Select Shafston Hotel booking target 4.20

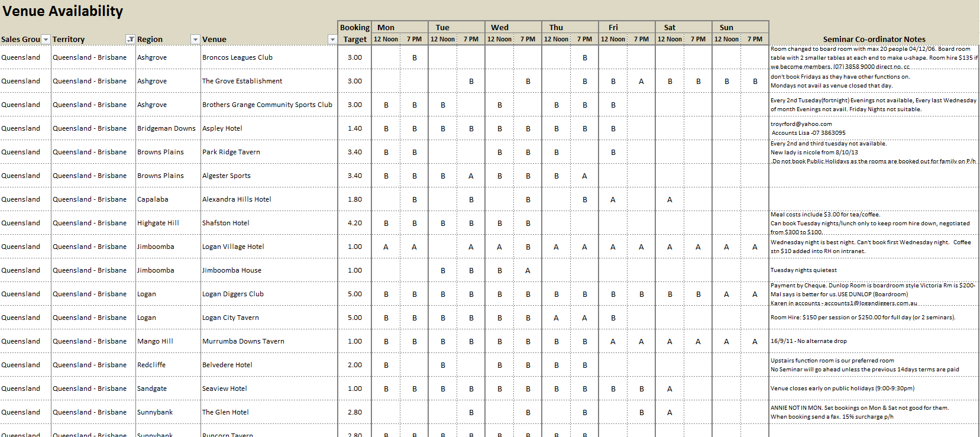point(355,223)
